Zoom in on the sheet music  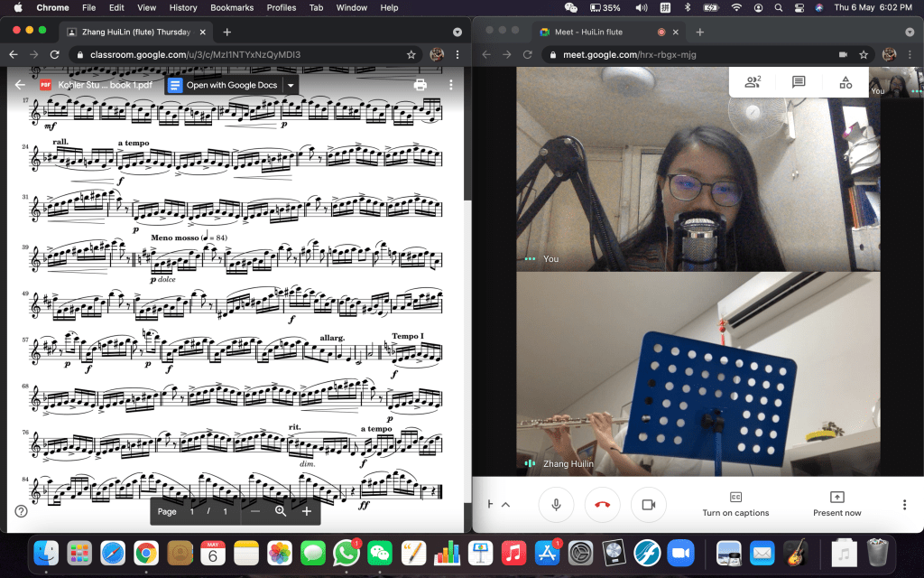pyautogui.click(x=307, y=511)
